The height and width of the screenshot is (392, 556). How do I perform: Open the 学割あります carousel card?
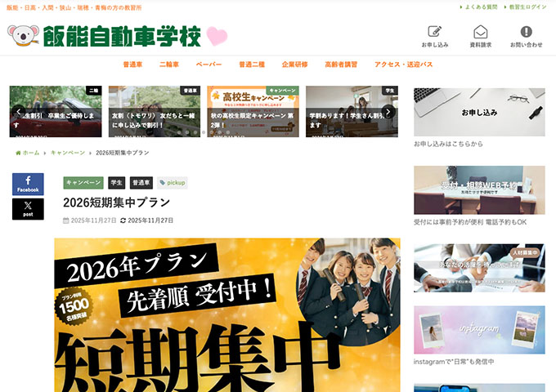352,112
